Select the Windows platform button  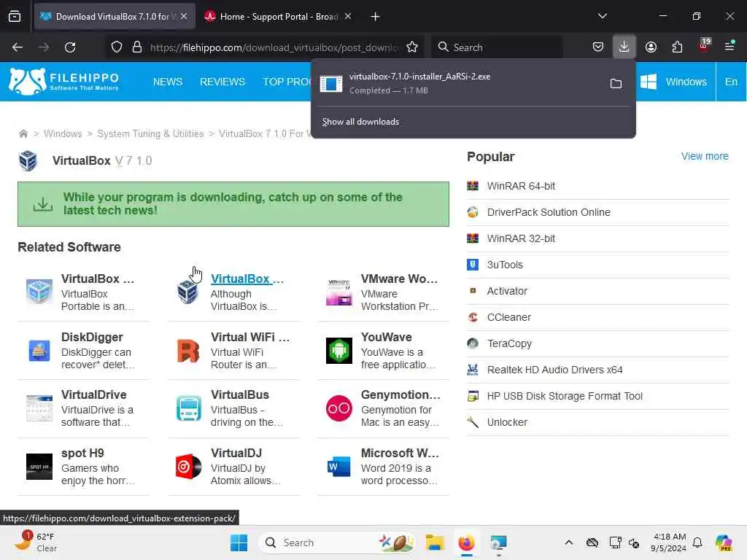pyautogui.click(x=673, y=82)
